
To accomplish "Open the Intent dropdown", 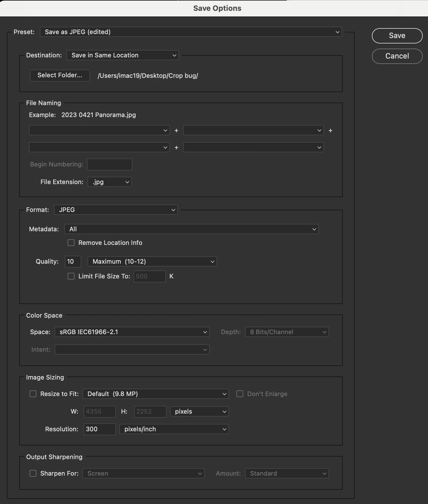I will click(x=132, y=349).
